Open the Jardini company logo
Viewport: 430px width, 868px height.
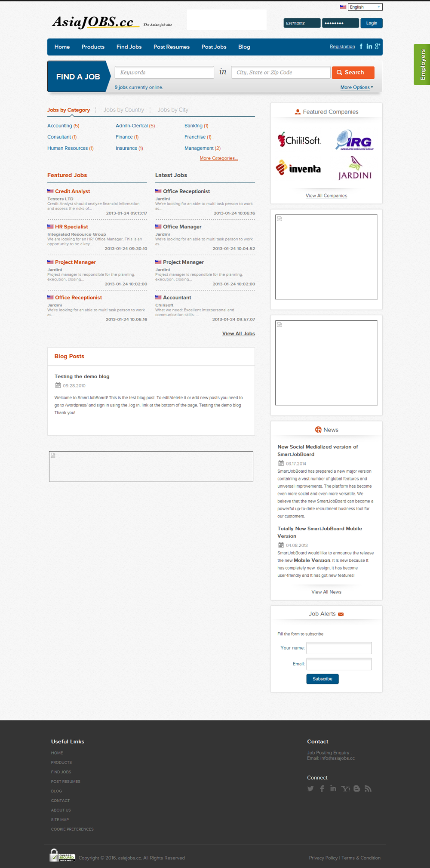[354, 168]
